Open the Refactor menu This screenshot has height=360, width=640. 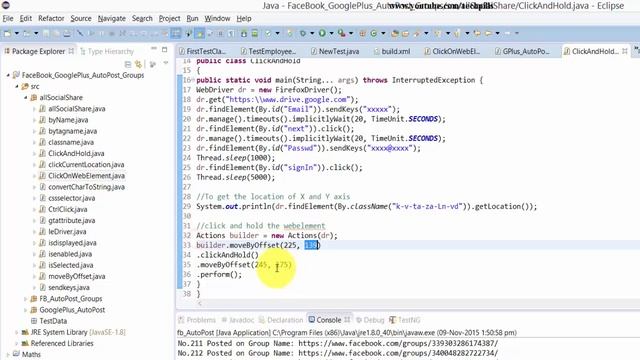tap(51, 18)
